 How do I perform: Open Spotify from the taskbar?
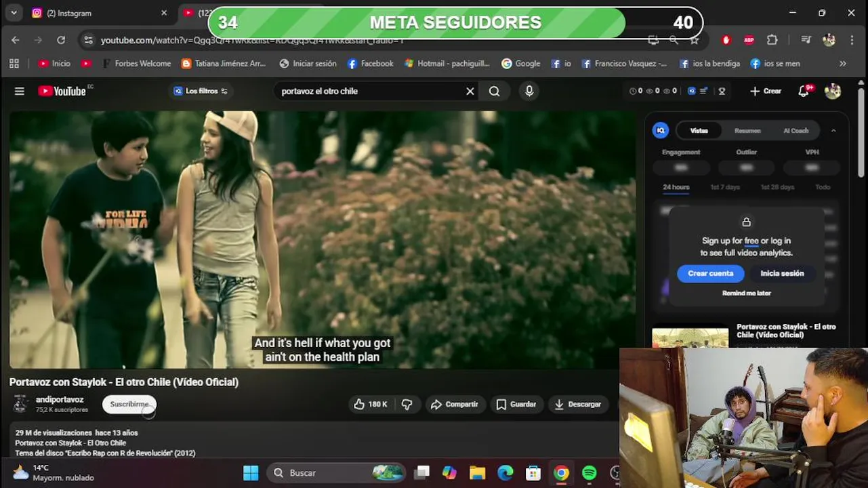point(590,473)
